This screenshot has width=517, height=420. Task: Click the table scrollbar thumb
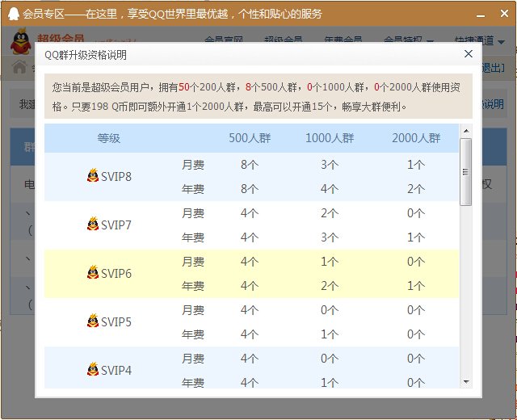pyautogui.click(x=465, y=172)
